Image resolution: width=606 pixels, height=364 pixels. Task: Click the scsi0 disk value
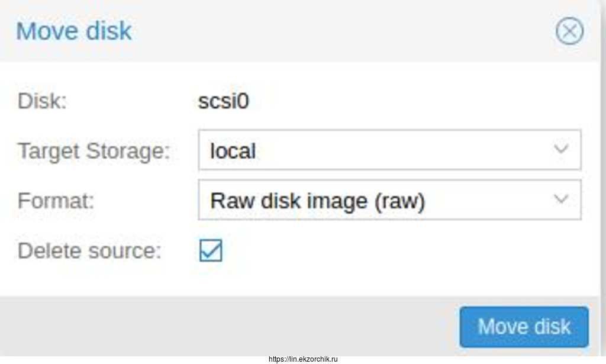coord(224,101)
